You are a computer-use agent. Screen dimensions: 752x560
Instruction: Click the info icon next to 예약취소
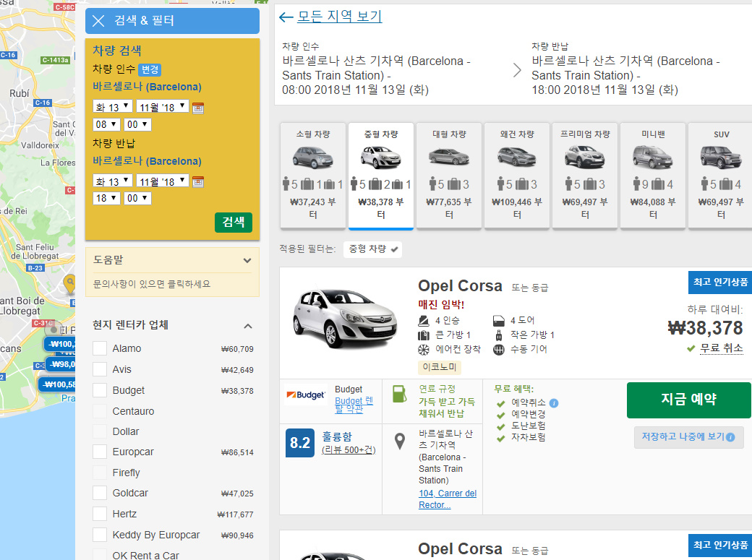pos(553,403)
